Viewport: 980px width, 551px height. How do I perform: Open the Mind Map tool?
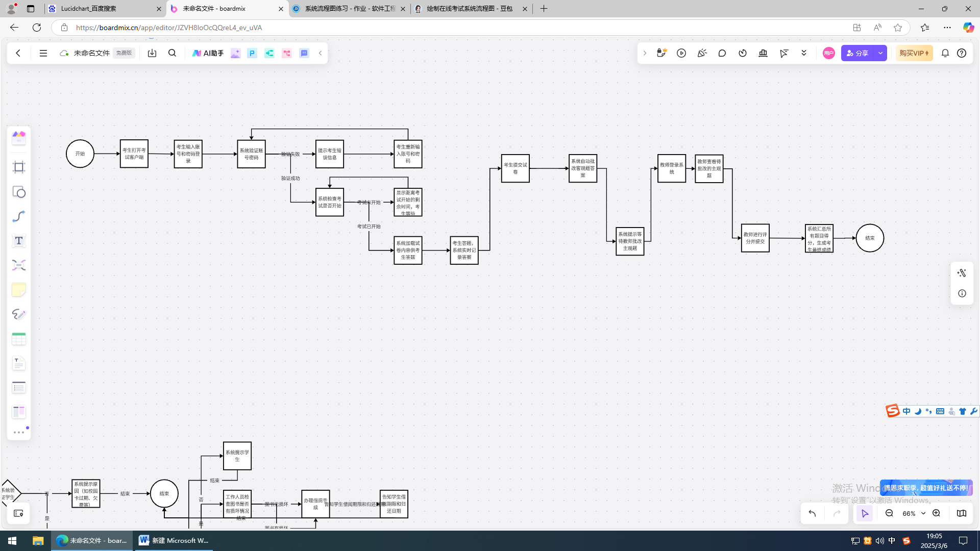tap(19, 265)
